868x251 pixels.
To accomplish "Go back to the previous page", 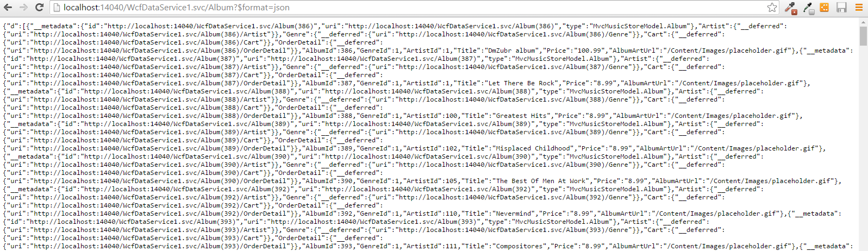I will tap(8, 8).
